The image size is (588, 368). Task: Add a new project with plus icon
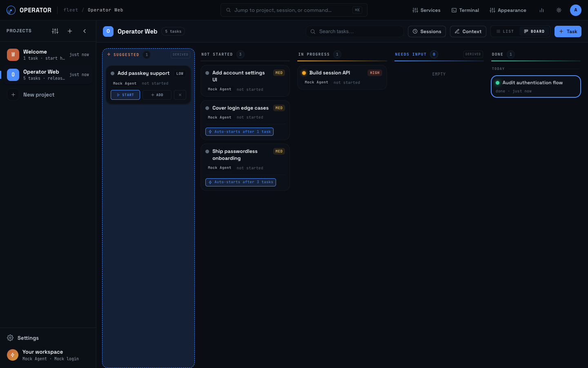pyautogui.click(x=70, y=31)
